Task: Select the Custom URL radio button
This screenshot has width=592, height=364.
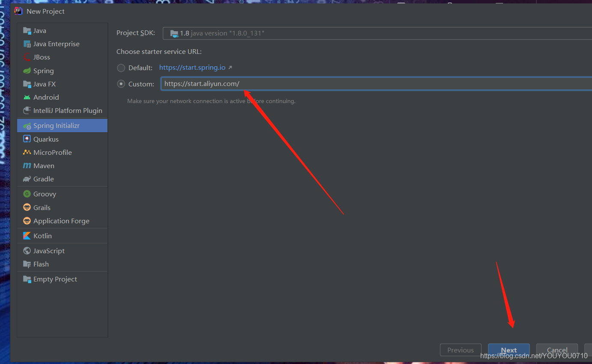Action: (x=121, y=84)
